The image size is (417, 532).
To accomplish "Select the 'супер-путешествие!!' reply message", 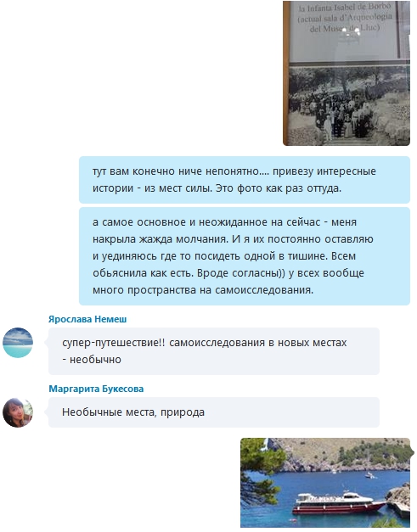I will [x=213, y=351].
